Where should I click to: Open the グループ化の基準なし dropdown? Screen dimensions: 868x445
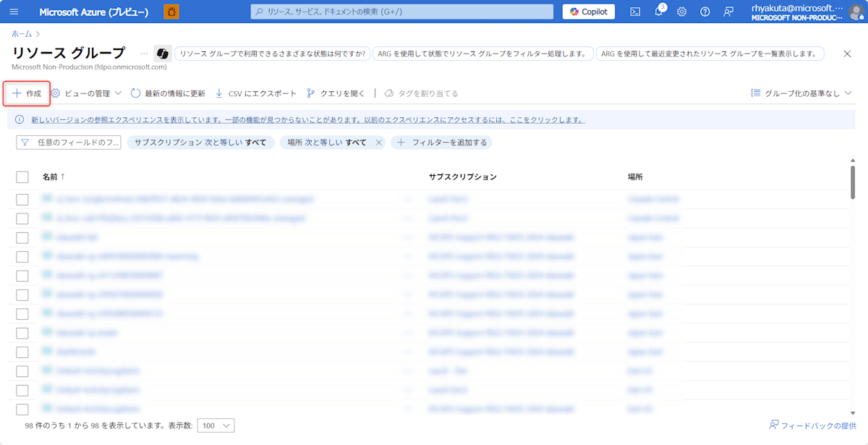tap(801, 93)
